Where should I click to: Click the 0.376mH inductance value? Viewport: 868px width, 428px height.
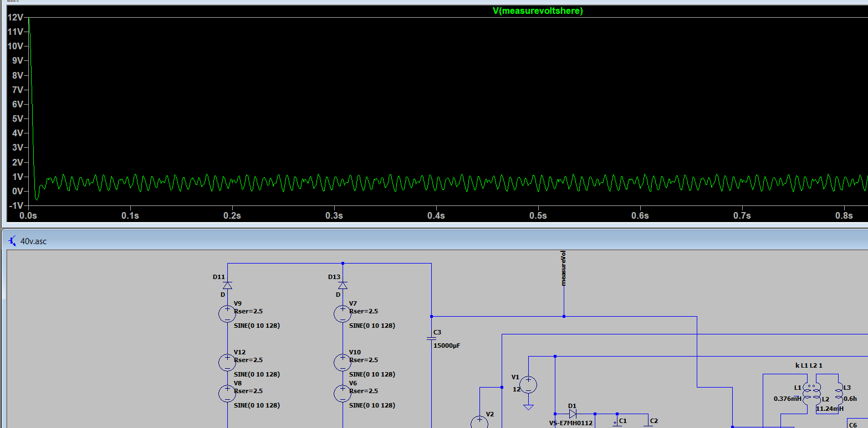coord(788,399)
